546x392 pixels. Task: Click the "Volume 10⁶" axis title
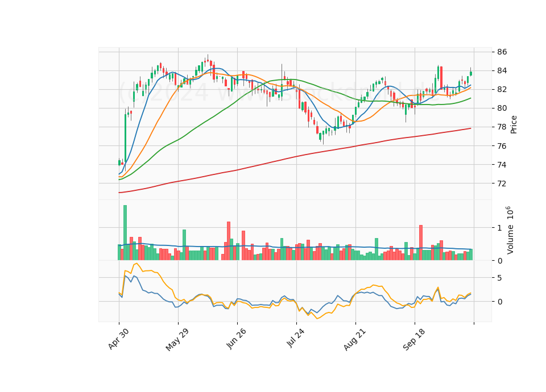[x=510, y=230]
